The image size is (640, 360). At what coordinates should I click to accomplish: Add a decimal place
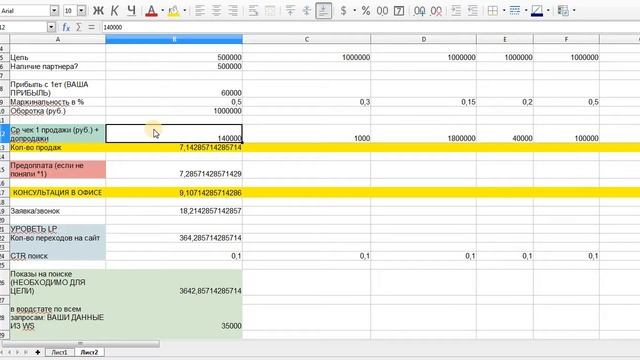419,11
